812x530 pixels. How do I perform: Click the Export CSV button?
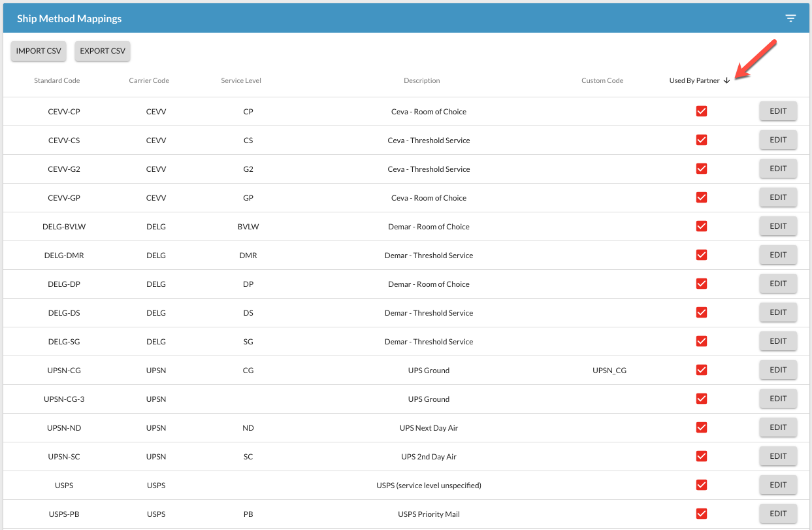103,51
